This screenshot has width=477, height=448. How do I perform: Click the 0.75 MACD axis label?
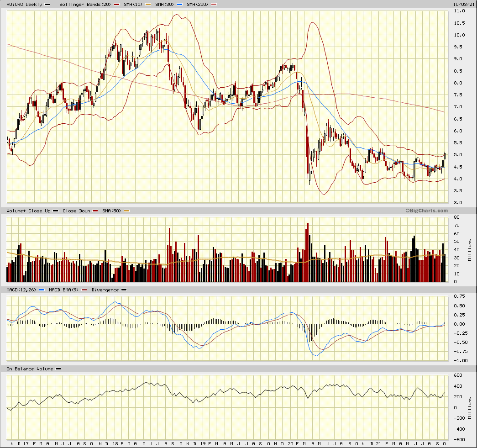(459, 296)
